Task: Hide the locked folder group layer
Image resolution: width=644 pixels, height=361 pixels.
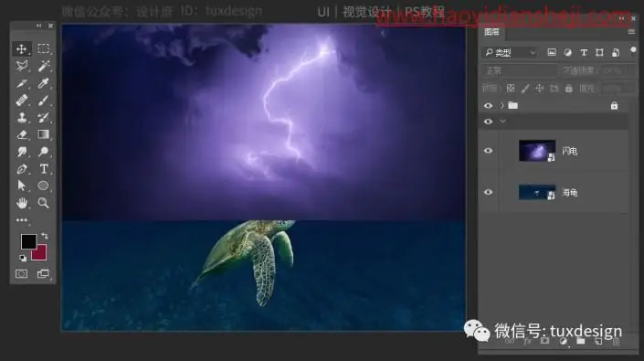Action: tap(488, 105)
